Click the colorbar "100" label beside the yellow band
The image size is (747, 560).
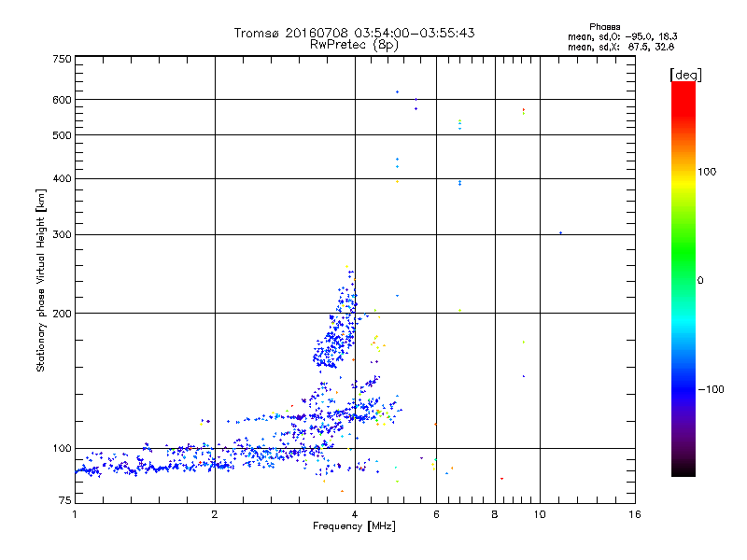click(707, 172)
